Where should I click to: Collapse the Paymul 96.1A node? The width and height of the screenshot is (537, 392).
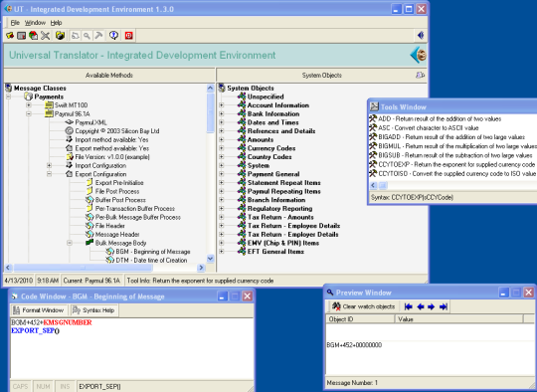(29, 113)
